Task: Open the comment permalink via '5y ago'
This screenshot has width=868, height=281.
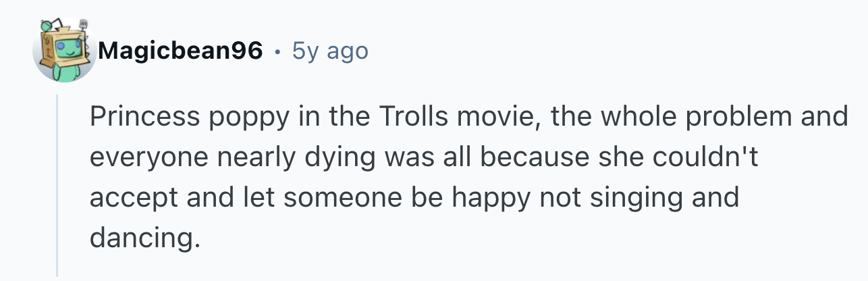Action: 330,51
